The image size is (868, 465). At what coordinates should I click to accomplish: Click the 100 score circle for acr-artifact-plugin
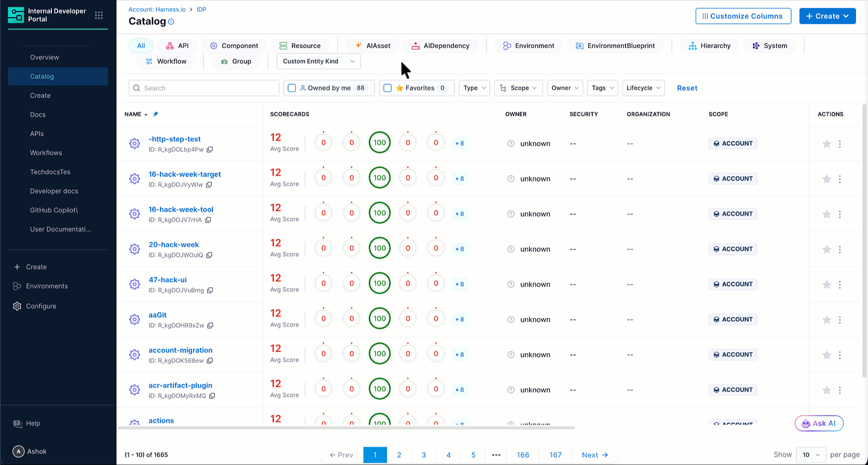pyautogui.click(x=379, y=389)
